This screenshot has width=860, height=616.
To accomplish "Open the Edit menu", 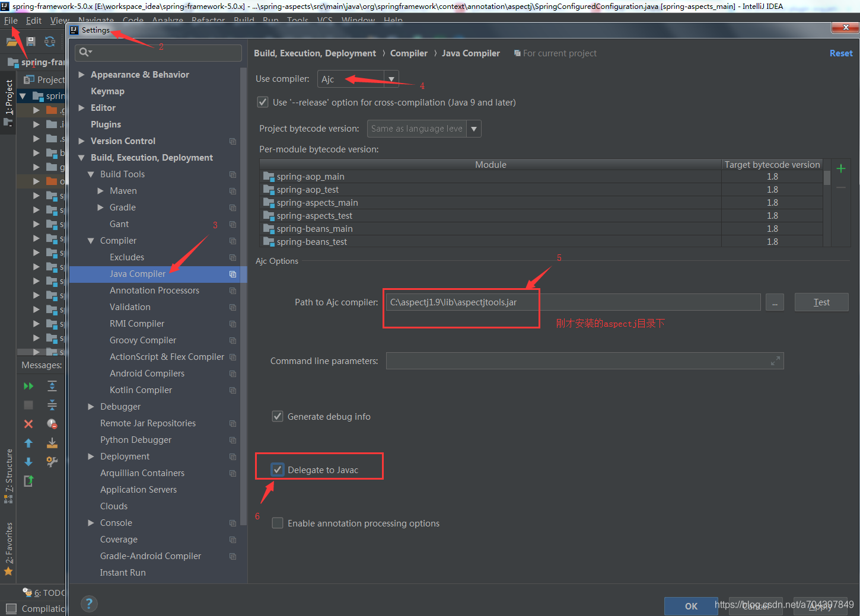I will coord(34,20).
